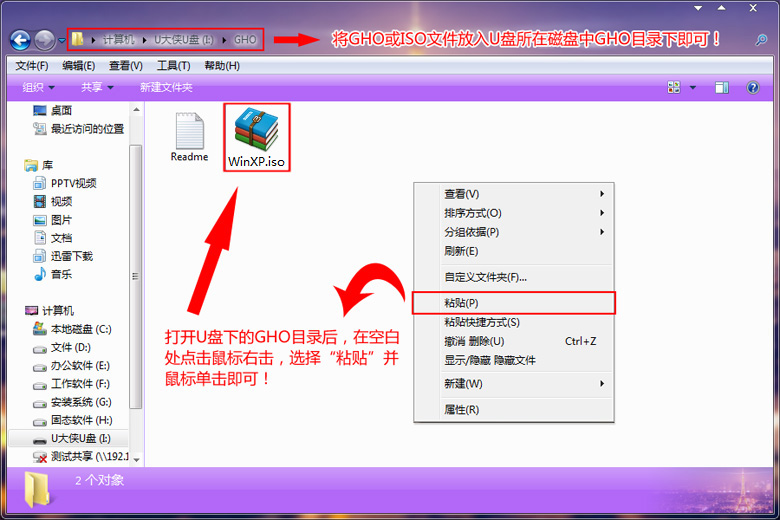The height and width of the screenshot is (520, 780).
Task: Open drive 安装系统 (G:)
Action: 72,402
